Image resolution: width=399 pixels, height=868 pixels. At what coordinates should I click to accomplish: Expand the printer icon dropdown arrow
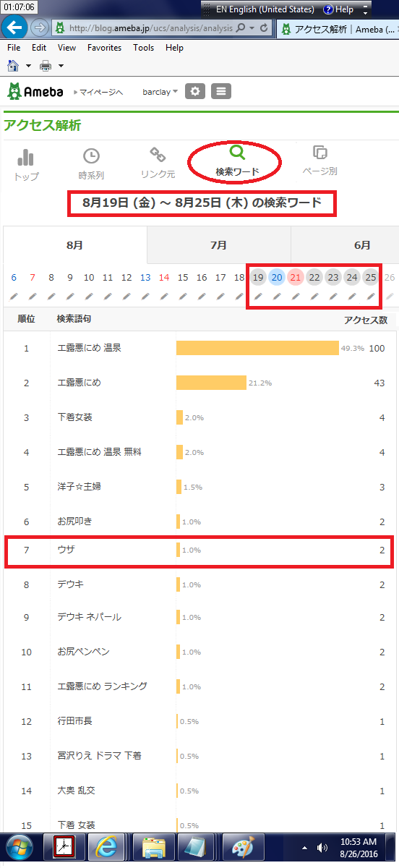point(61,66)
